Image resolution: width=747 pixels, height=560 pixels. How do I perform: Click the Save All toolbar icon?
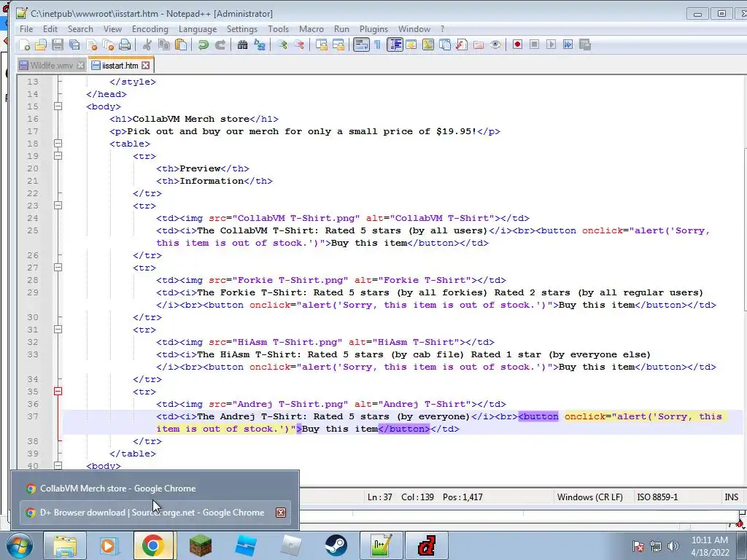coord(74,44)
